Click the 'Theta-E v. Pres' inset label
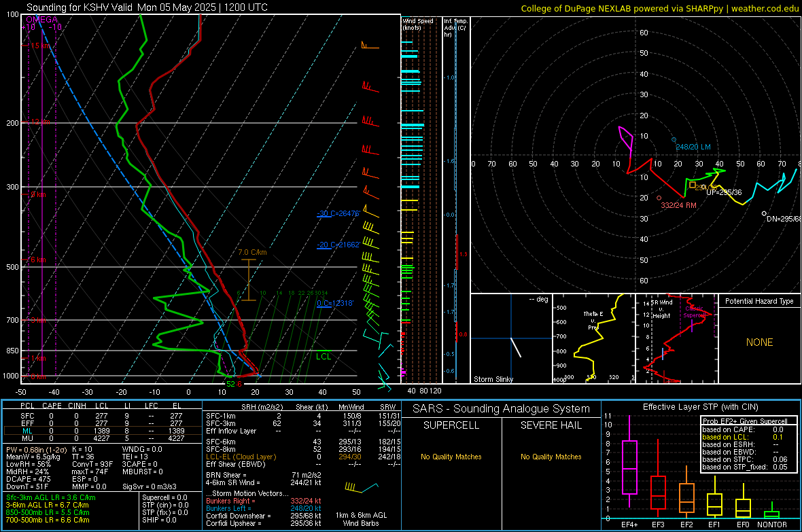 point(593,320)
